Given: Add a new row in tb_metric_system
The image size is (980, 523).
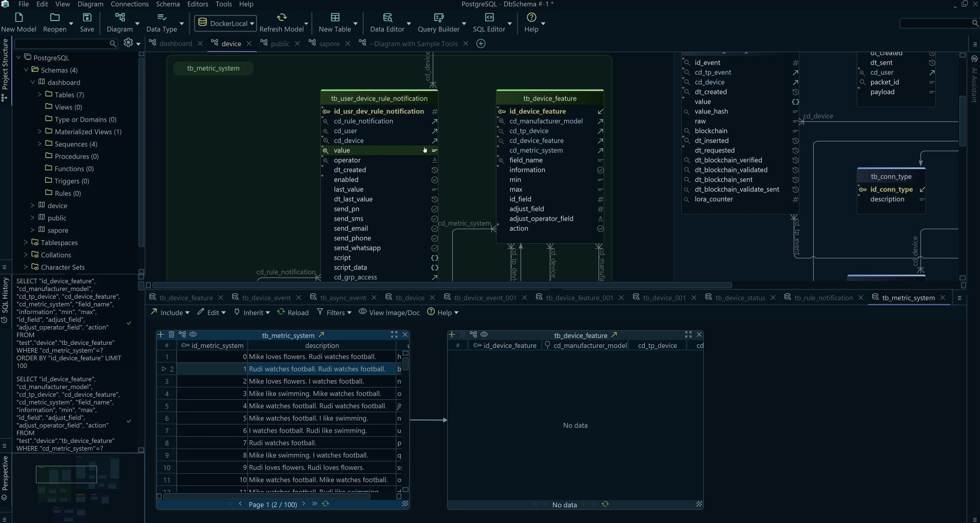Looking at the screenshot, I should click(x=161, y=335).
